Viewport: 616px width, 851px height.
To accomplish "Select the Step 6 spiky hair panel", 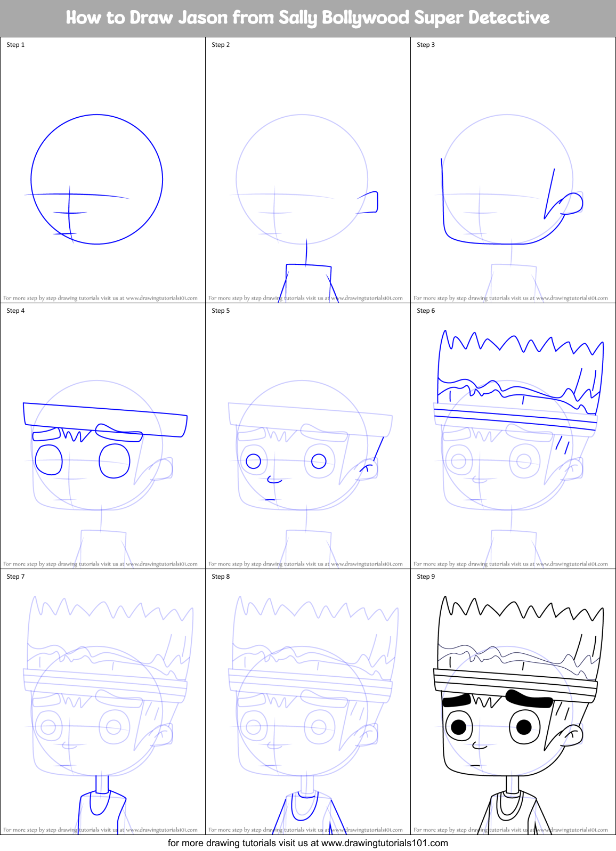I will pos(513,436).
